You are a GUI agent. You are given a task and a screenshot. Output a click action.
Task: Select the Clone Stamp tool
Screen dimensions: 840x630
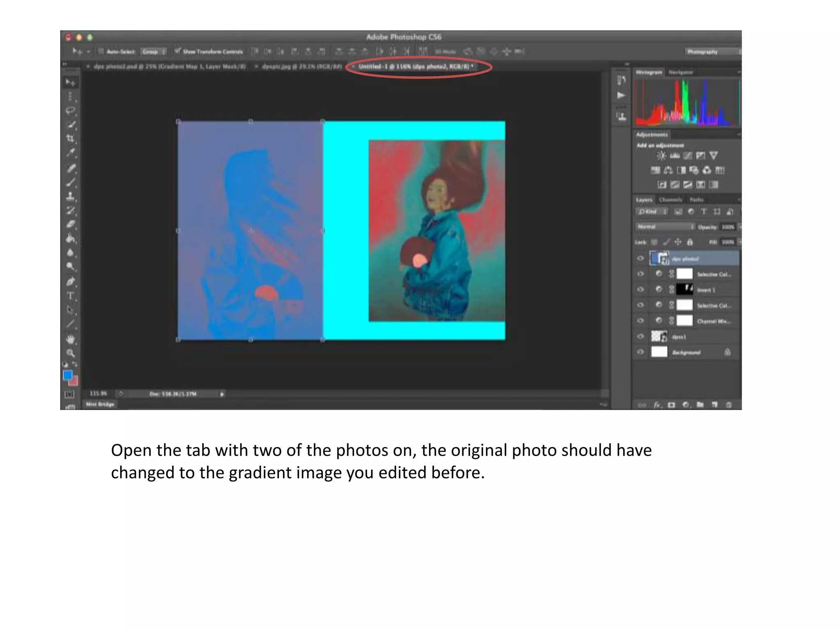pos(71,196)
